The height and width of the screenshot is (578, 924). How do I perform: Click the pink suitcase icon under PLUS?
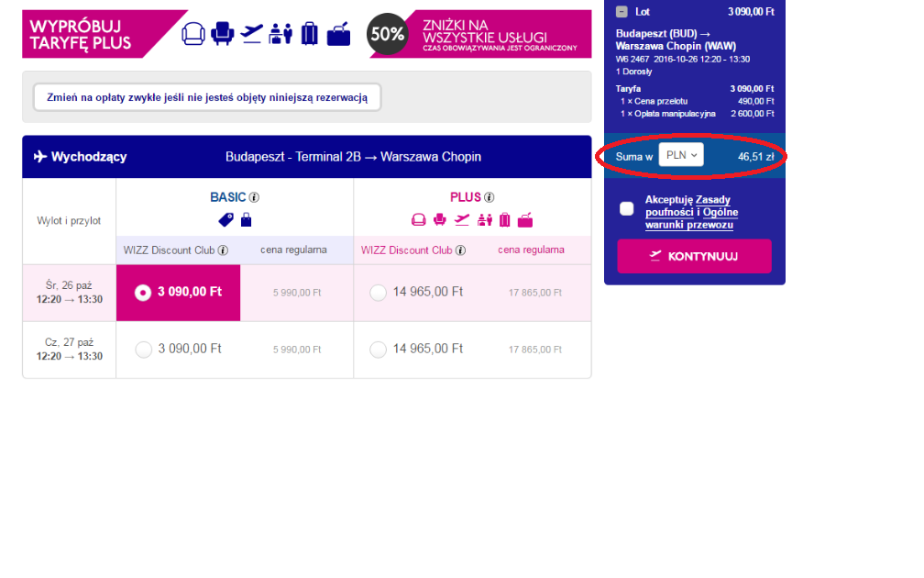(504, 220)
